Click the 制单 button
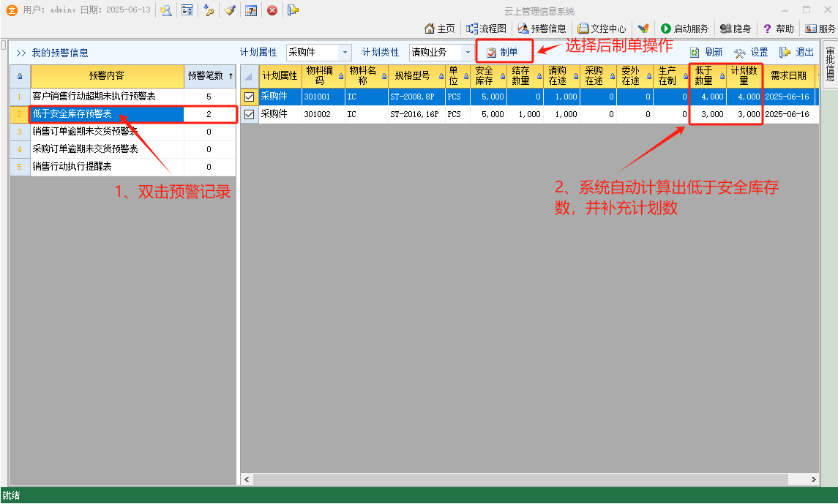 [503, 52]
